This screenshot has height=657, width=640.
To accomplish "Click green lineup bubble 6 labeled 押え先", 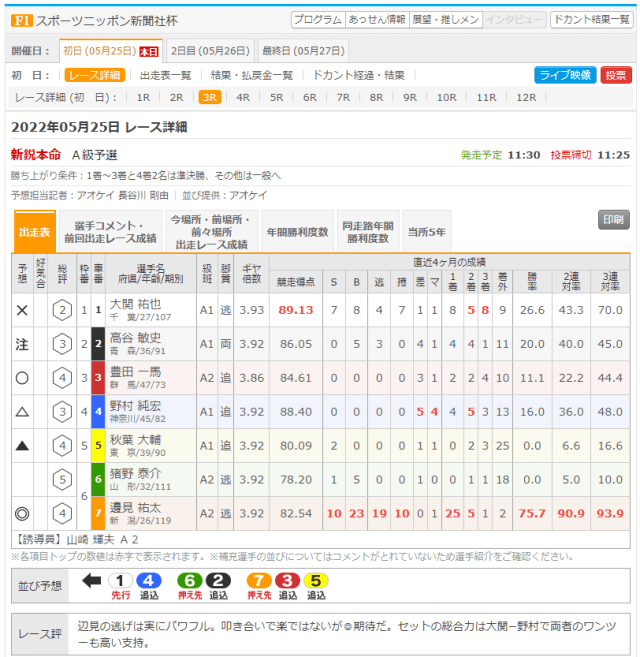I will [x=190, y=581].
